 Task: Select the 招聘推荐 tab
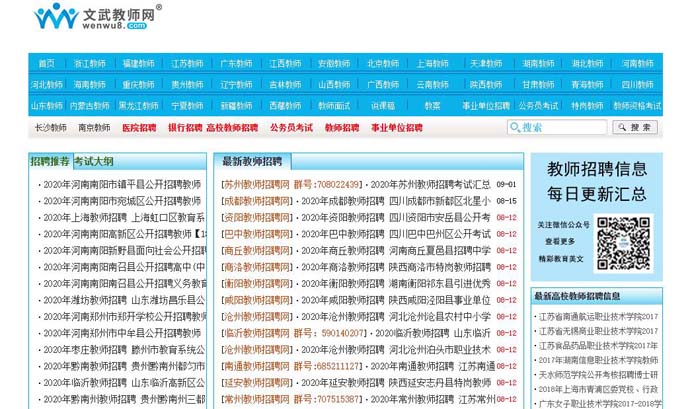click(50, 161)
